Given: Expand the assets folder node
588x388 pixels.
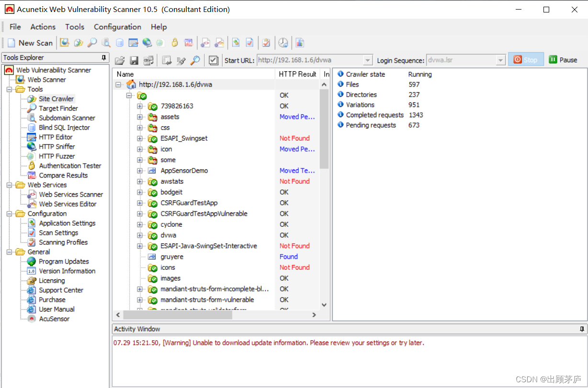Looking at the screenshot, I should coord(140,117).
